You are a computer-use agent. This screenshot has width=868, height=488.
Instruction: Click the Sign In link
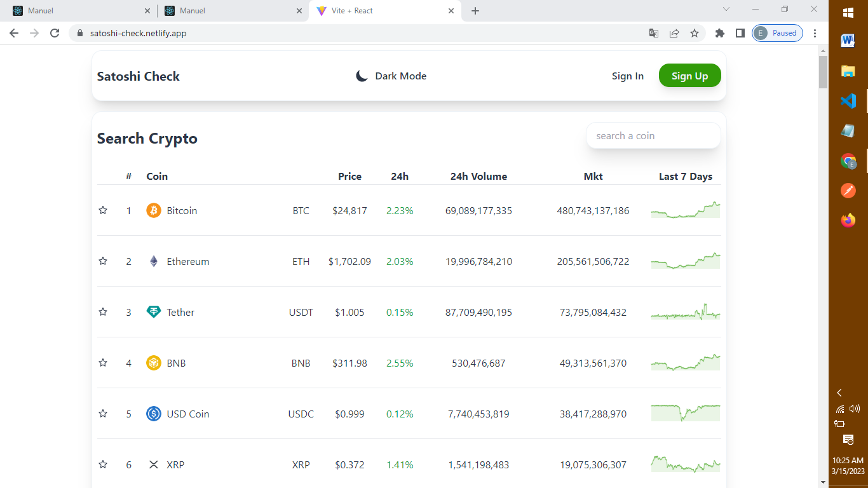pyautogui.click(x=628, y=76)
